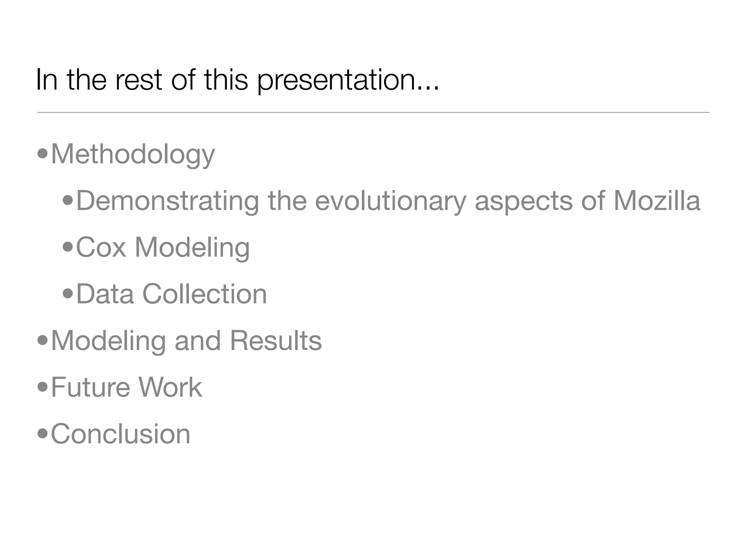
Task: Click the bullet dot before Data Collection
Action: [x=68, y=293]
